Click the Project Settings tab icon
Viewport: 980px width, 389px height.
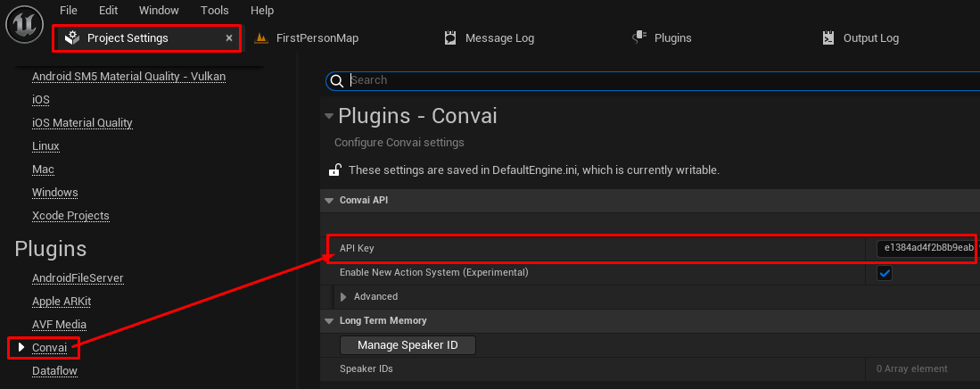[71, 38]
